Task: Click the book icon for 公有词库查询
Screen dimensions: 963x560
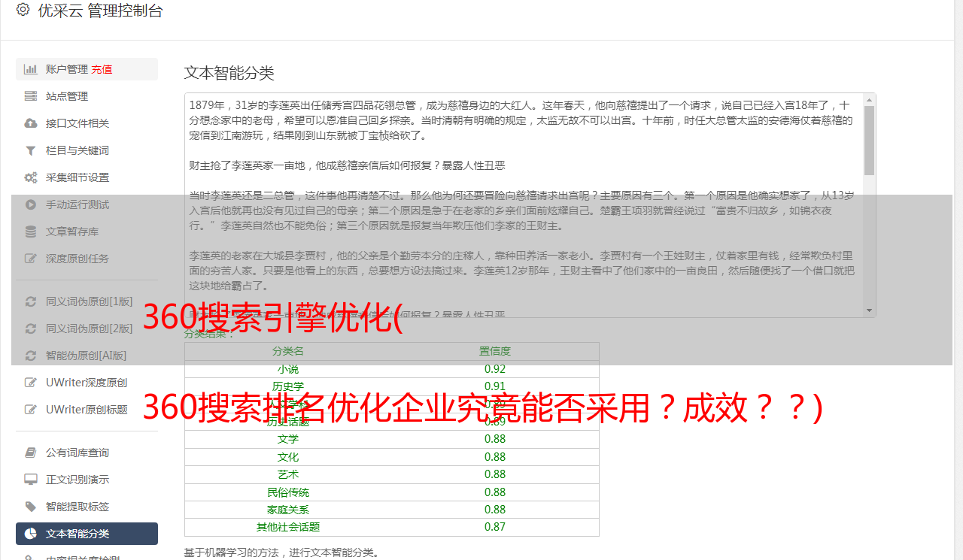Action: [31, 453]
